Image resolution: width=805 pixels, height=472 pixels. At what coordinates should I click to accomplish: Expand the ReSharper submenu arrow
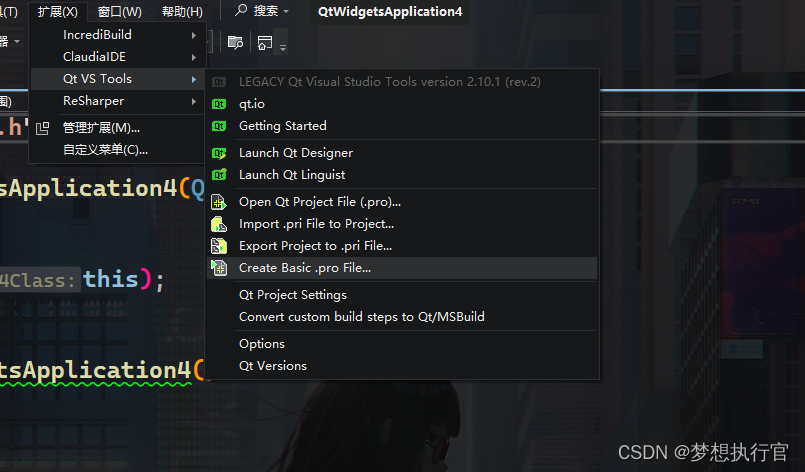[194, 101]
